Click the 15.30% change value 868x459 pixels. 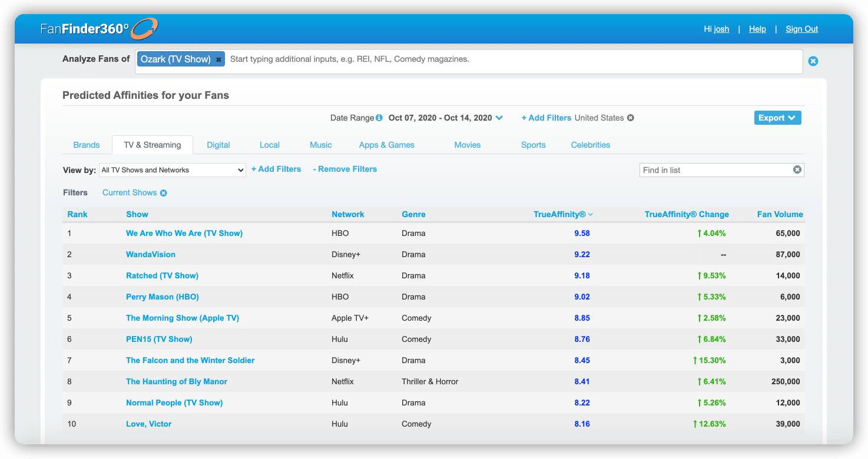709,360
